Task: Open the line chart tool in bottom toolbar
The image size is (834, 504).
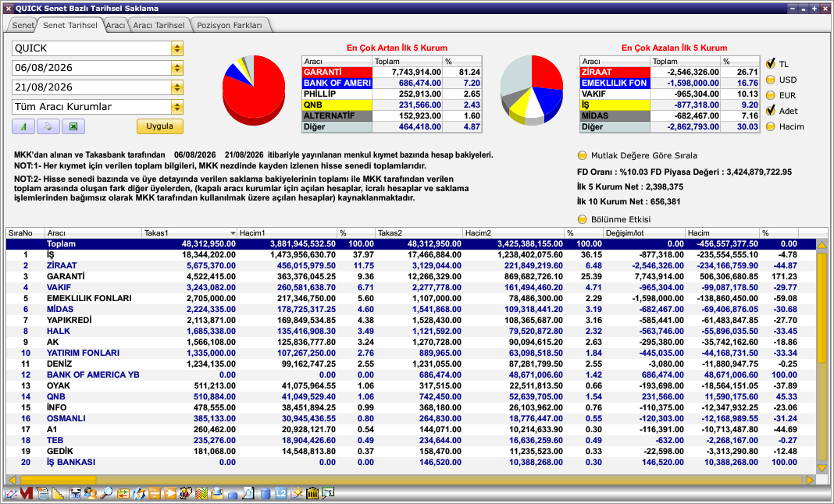Action: 11,494
